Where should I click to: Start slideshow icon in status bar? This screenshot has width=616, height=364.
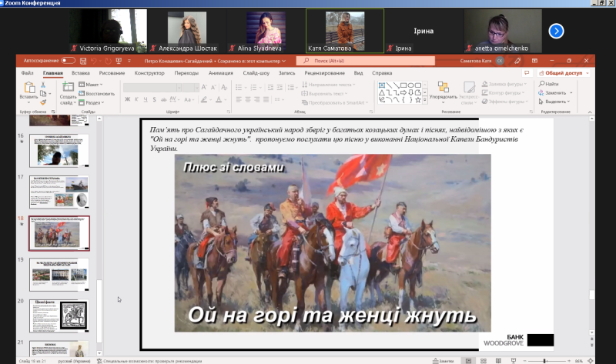pyautogui.click(x=513, y=360)
